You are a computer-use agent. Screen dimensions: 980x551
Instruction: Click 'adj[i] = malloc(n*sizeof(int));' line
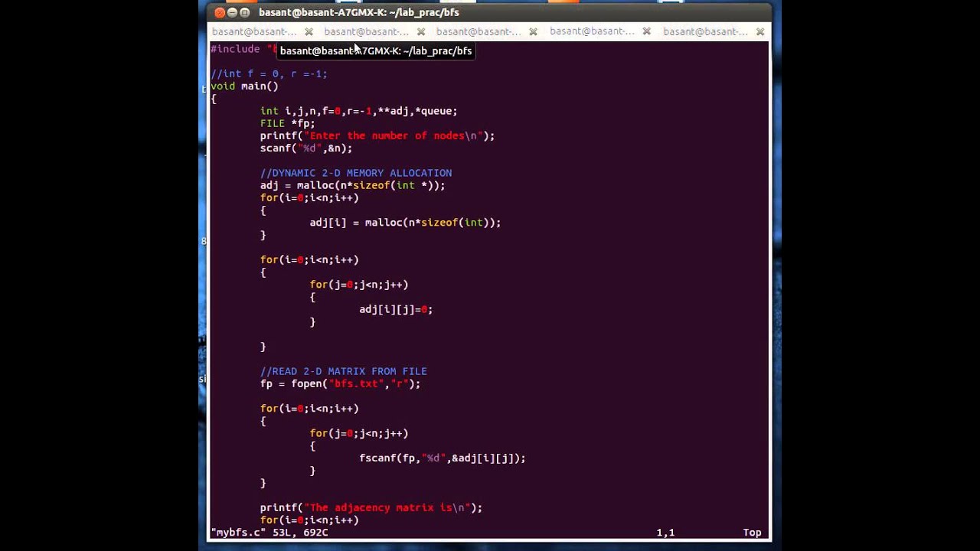point(405,223)
